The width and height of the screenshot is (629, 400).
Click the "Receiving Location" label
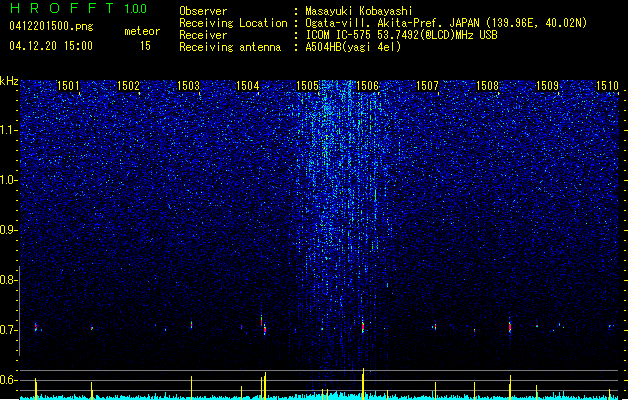233,23
